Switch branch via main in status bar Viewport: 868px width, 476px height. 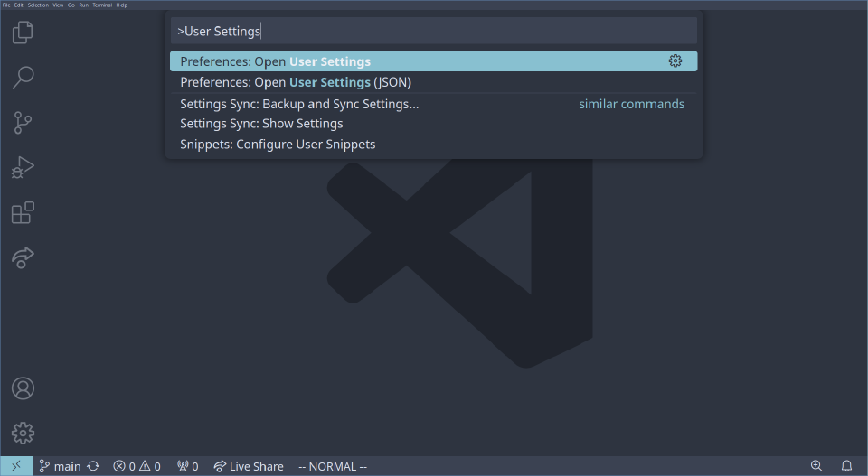[60, 466]
